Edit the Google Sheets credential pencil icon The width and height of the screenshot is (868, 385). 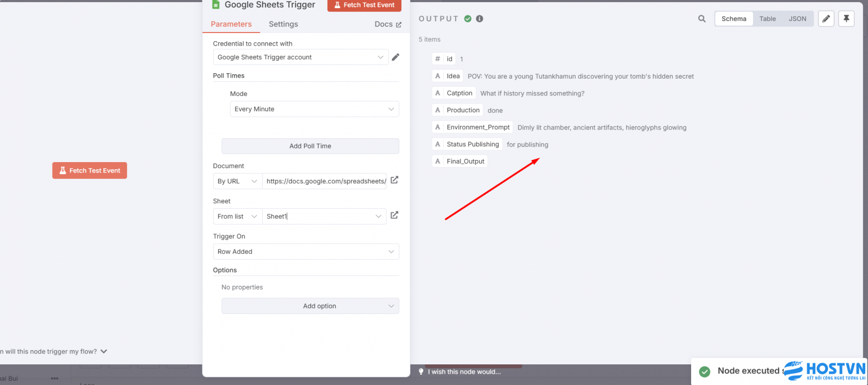tap(395, 57)
